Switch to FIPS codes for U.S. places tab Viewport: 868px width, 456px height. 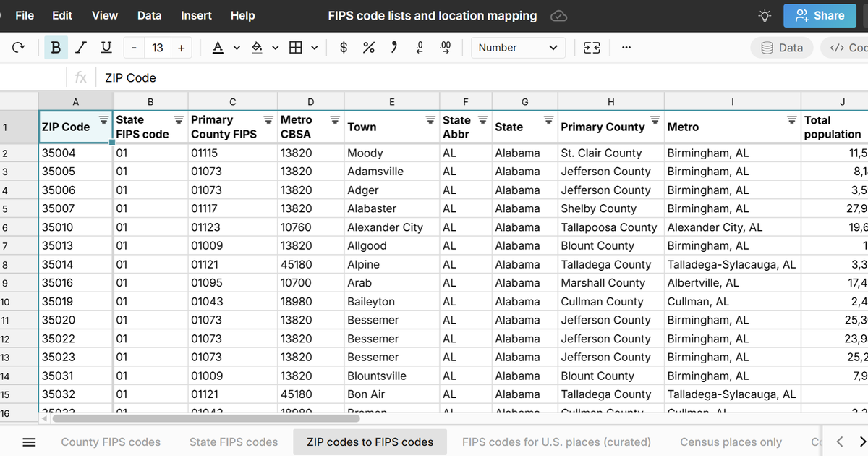(556, 442)
